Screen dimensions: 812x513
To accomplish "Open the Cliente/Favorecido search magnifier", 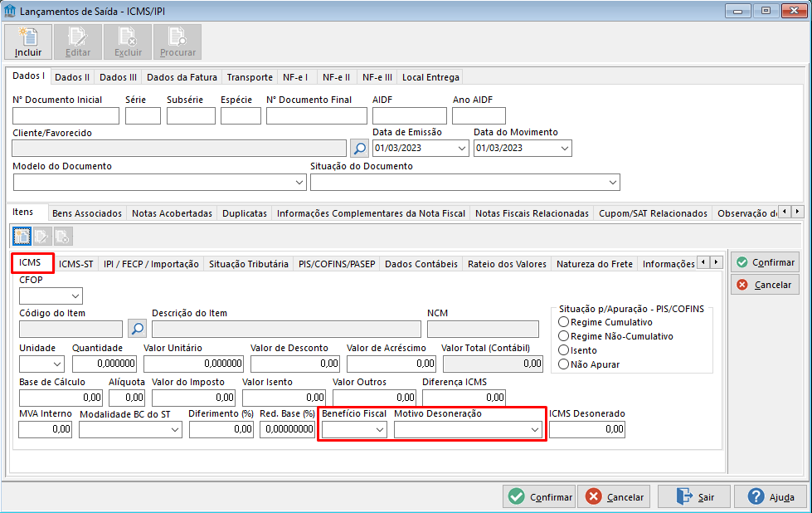I will (359, 149).
